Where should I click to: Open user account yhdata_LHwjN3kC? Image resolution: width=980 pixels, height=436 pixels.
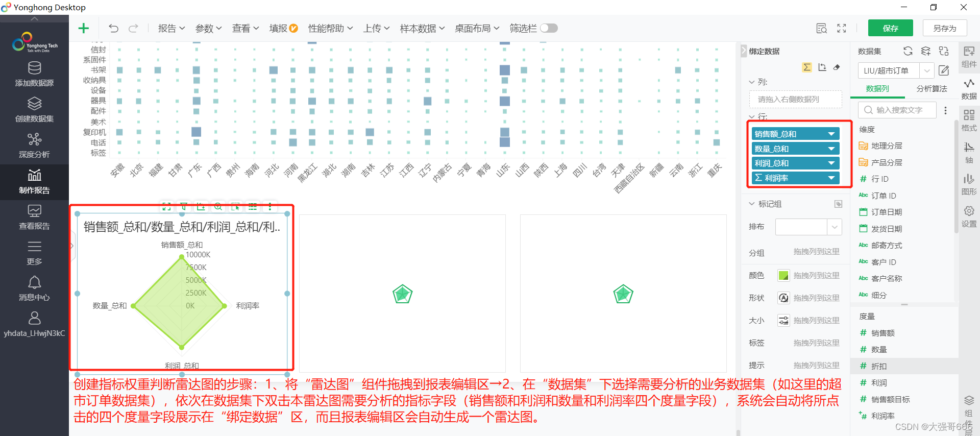click(x=34, y=325)
